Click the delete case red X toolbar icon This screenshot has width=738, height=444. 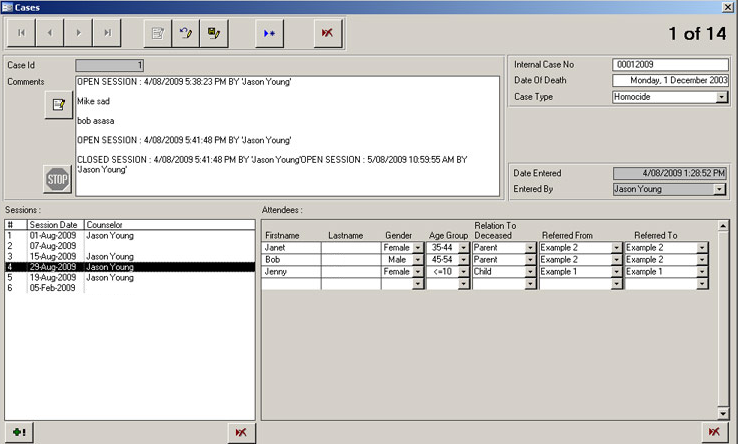click(328, 33)
